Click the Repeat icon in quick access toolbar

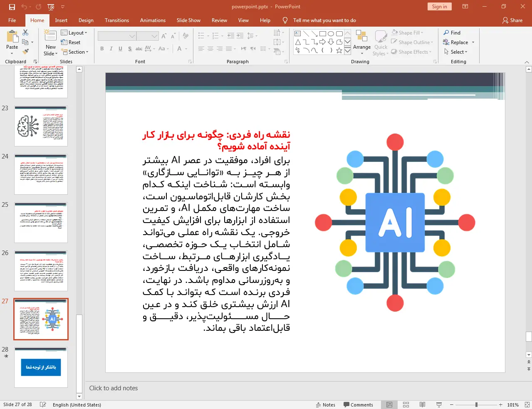coord(38,7)
